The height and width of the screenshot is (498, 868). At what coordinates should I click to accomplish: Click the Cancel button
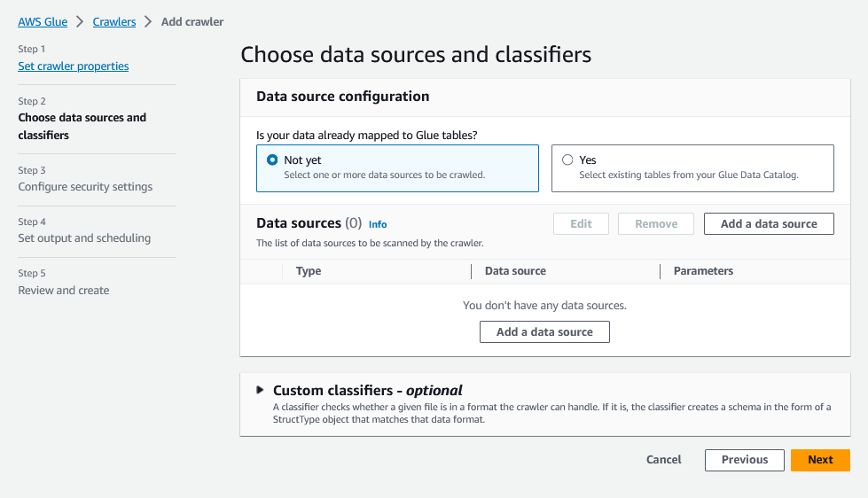tap(663, 460)
